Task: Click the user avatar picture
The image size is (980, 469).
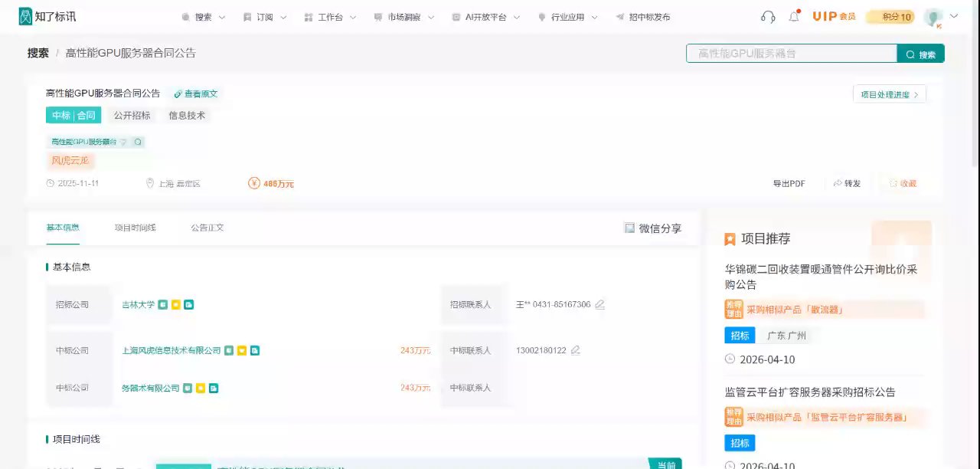Action: [x=933, y=17]
